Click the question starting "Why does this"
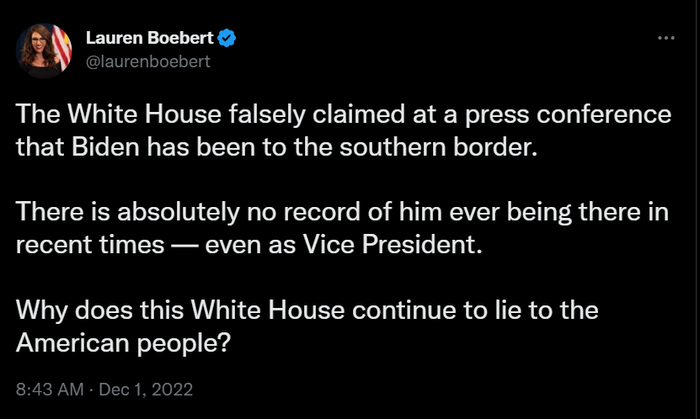 click(300, 326)
